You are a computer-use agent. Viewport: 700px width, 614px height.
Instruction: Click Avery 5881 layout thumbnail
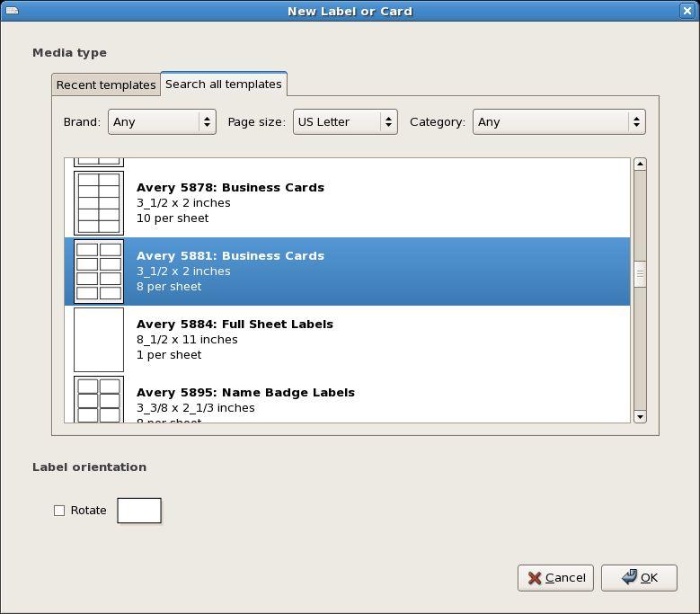99,271
